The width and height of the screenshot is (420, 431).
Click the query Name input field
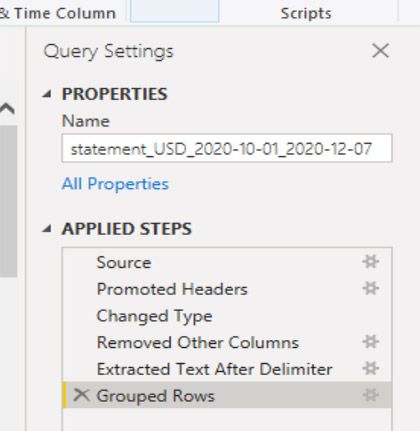pos(227,148)
